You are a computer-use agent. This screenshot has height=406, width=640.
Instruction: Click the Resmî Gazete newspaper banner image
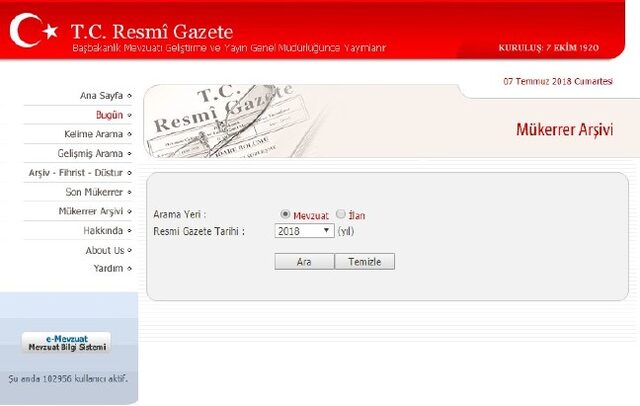[229, 121]
